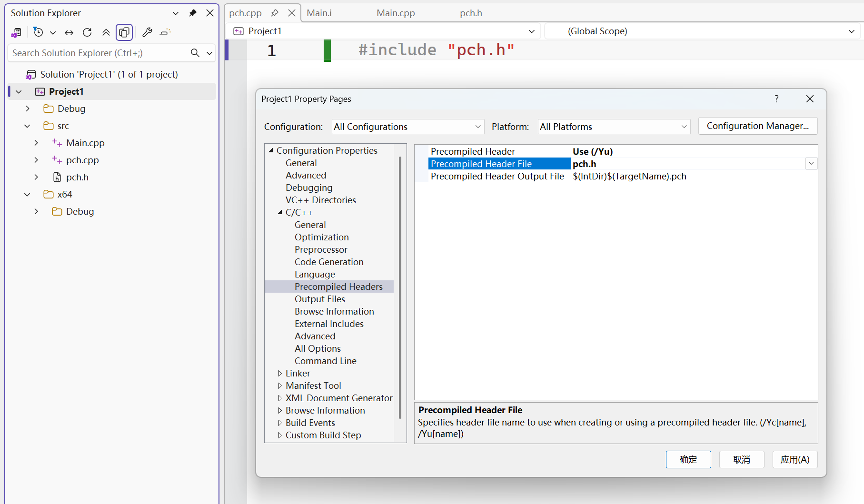
Task: Expand the Linker node in property tree
Action: [x=280, y=374]
